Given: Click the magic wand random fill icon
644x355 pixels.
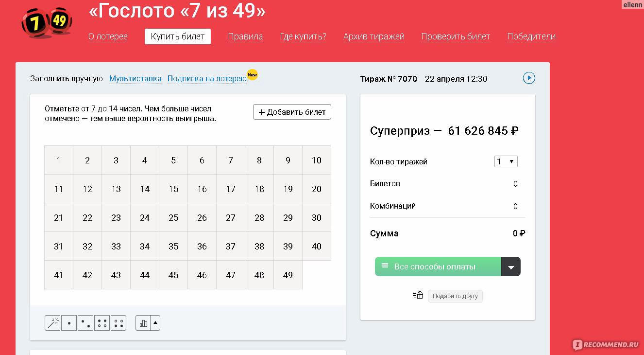Looking at the screenshot, I should tap(52, 323).
